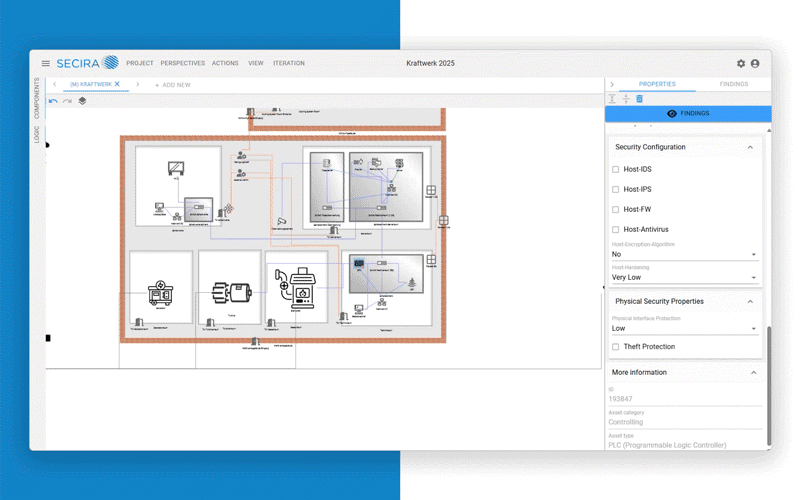Open the Host-Hardening dropdown showing Very Low
The height and width of the screenshot is (500, 800).
click(684, 277)
